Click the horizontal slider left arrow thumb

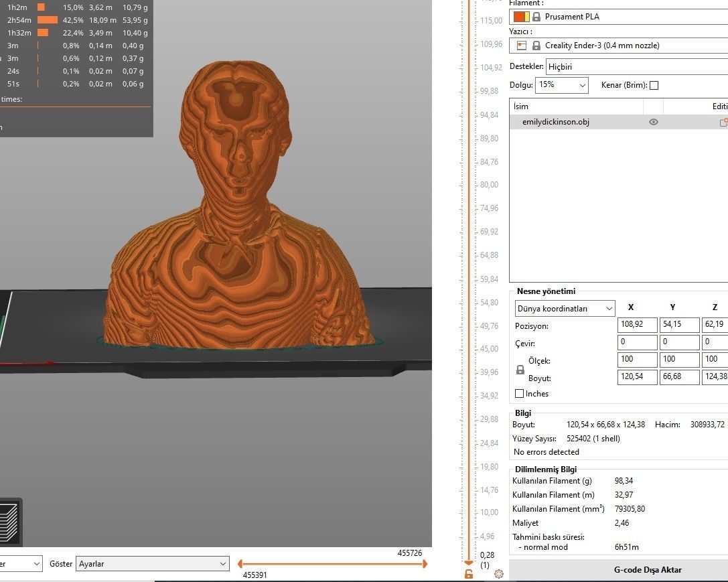pyautogui.click(x=240, y=564)
